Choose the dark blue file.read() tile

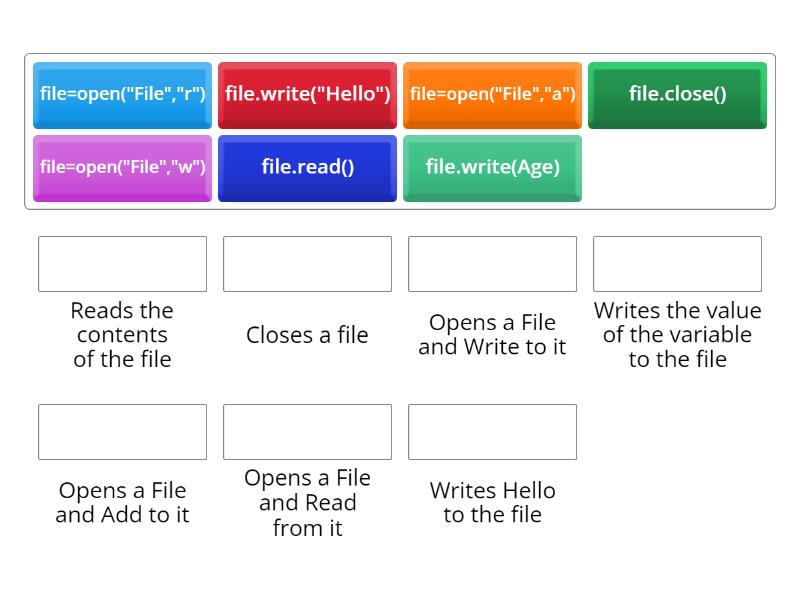(x=307, y=168)
